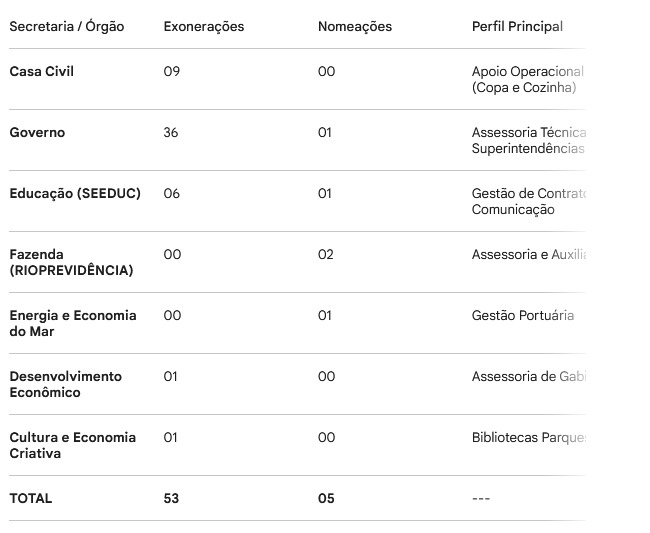Click the Apoio Operacional profile cell

click(x=527, y=79)
